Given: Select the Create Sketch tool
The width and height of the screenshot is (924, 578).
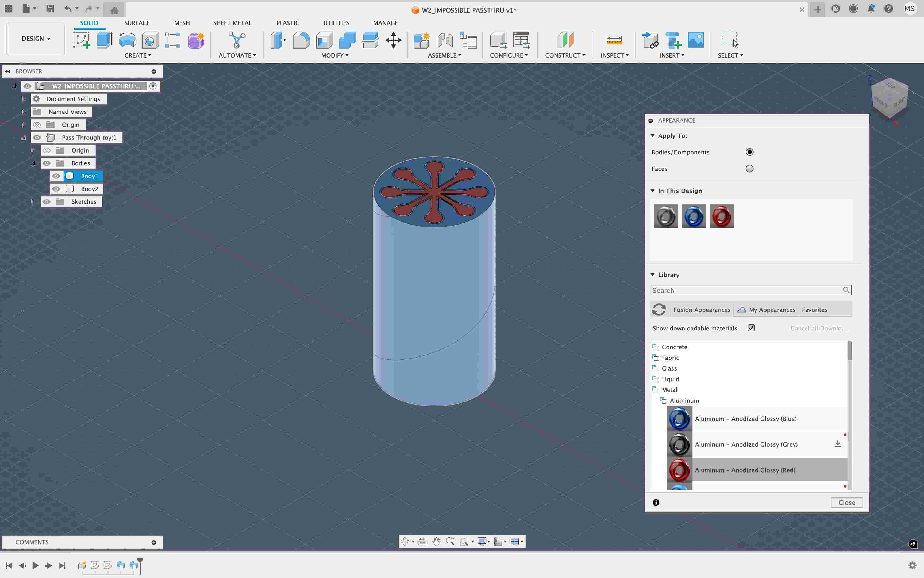Looking at the screenshot, I should click(81, 40).
